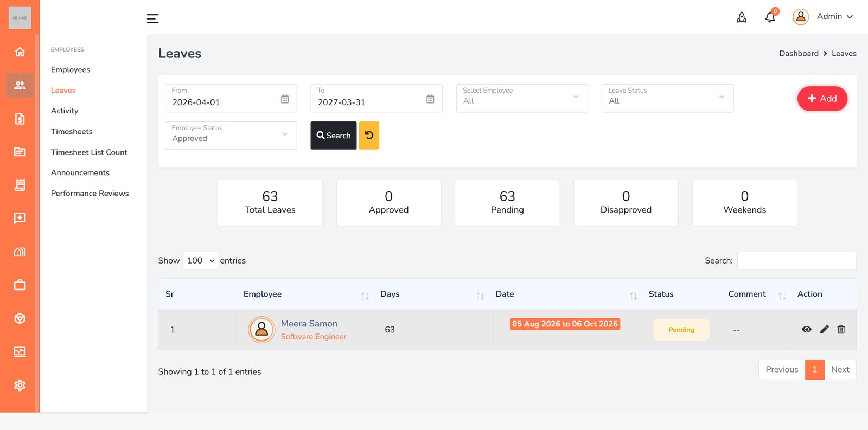Screen dimensions: 868x430
Task: Sort table by Date column
Action: point(633,296)
